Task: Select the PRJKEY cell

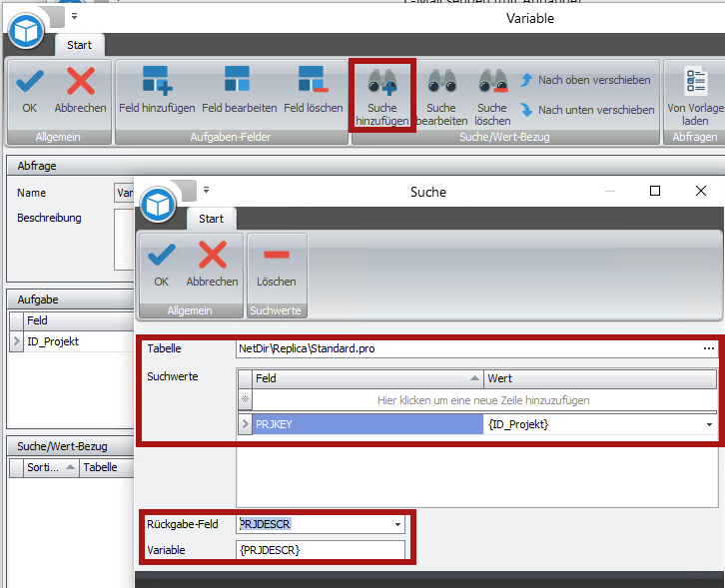Action: (x=367, y=424)
